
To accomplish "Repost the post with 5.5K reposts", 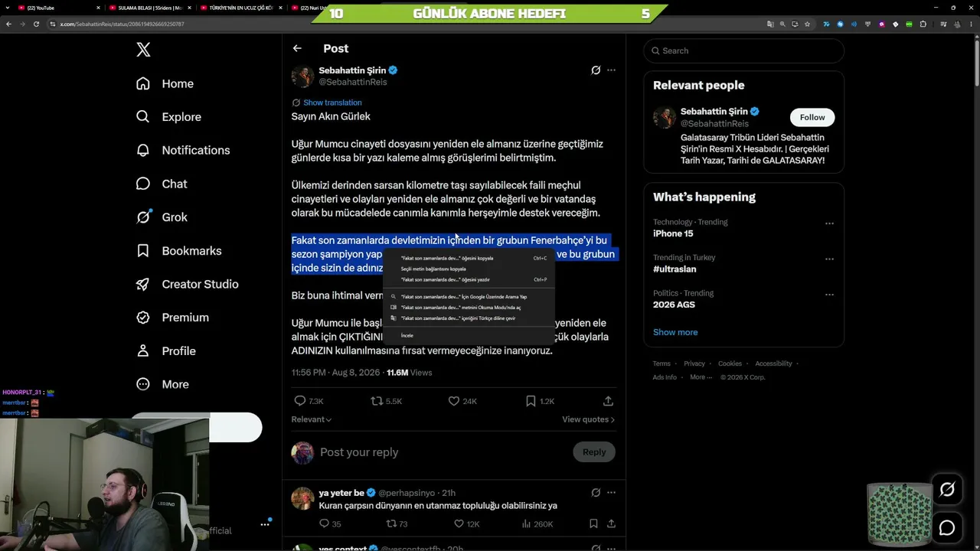I will (x=387, y=401).
